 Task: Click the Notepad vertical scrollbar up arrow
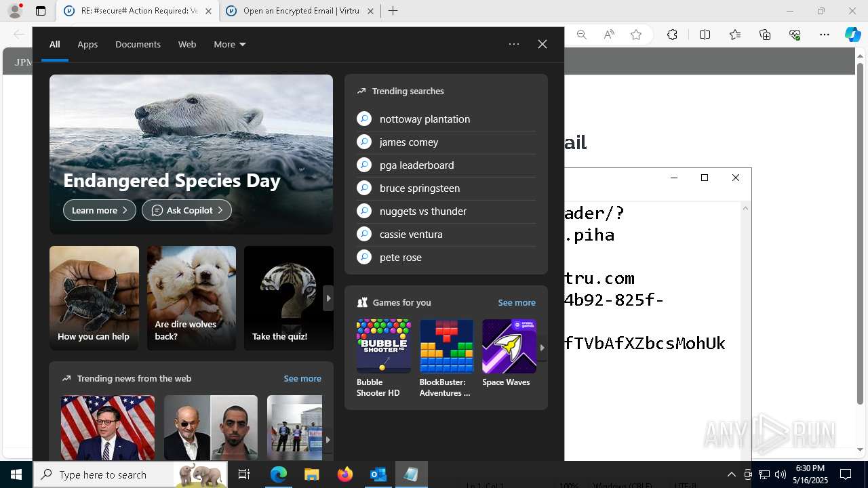click(745, 207)
